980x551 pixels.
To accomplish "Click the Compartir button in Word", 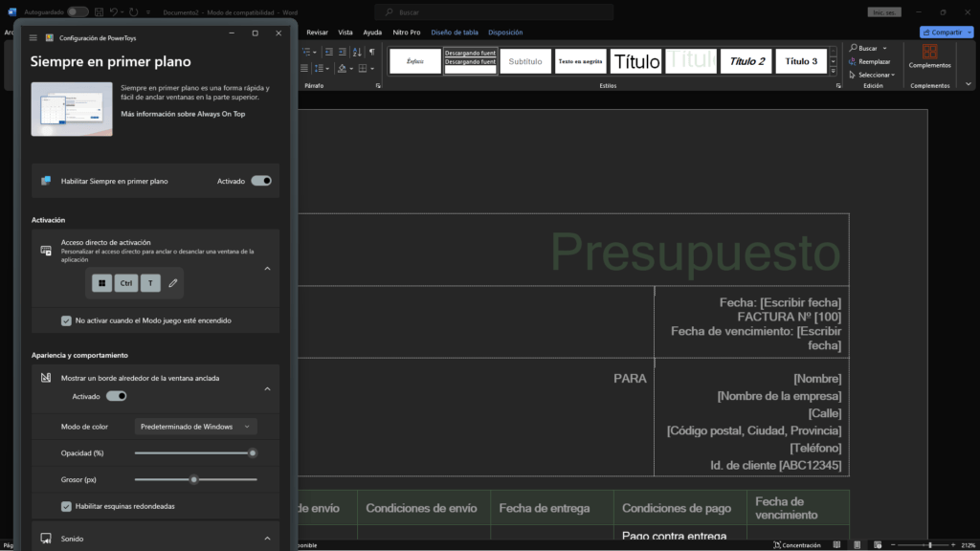I will pos(942,32).
